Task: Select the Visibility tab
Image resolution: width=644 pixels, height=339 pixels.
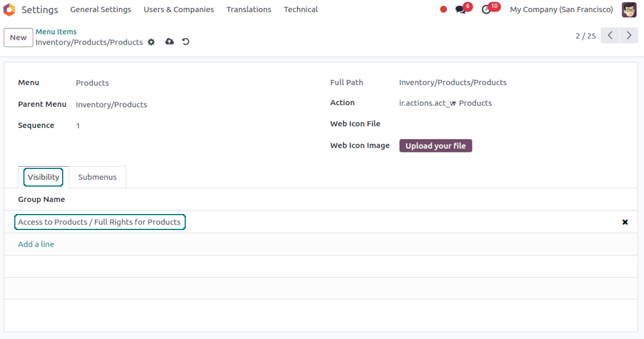Action: click(44, 177)
